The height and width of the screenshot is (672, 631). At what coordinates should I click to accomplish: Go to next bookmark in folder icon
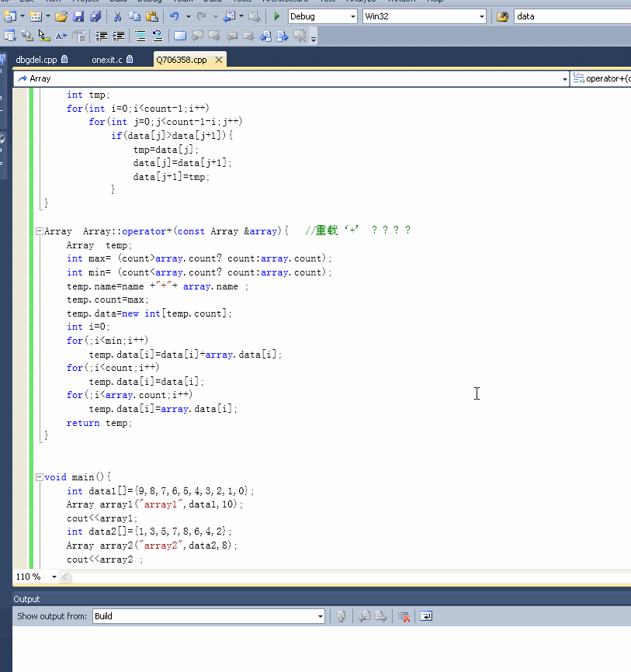pyautogui.click(x=248, y=36)
